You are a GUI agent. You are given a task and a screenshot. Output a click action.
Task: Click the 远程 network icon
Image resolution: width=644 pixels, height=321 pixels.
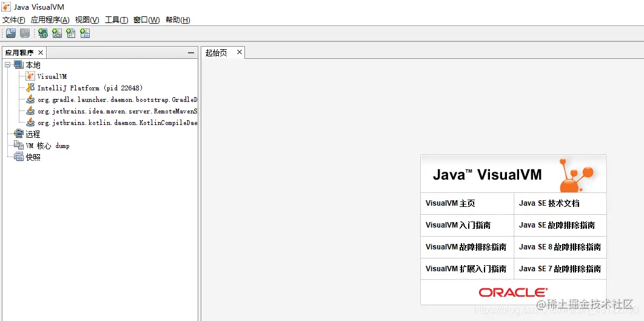[19, 133]
